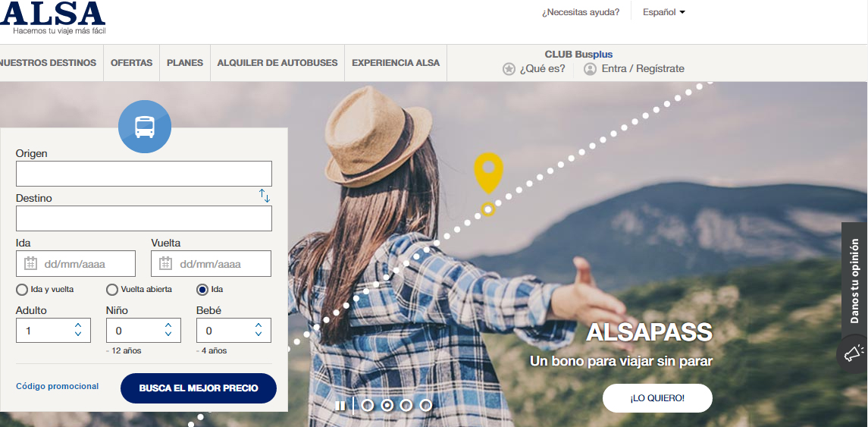Click the megaphone feedback icon

point(853,353)
